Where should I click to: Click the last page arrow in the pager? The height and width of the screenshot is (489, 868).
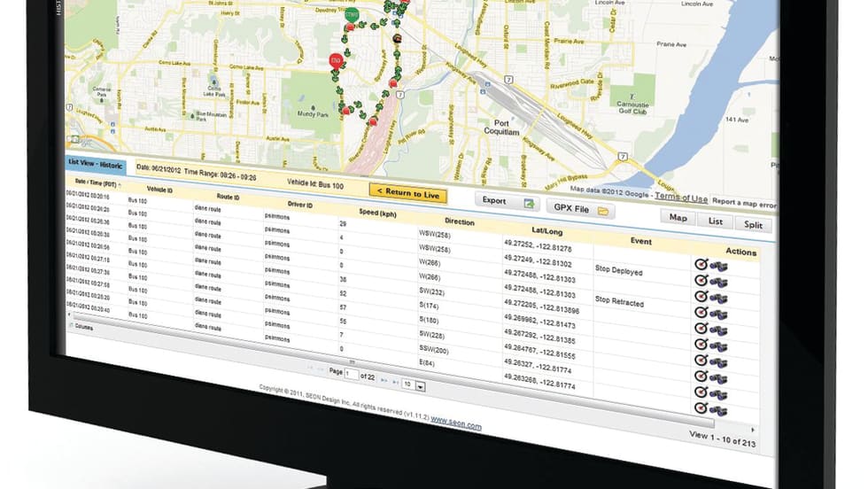397,381
